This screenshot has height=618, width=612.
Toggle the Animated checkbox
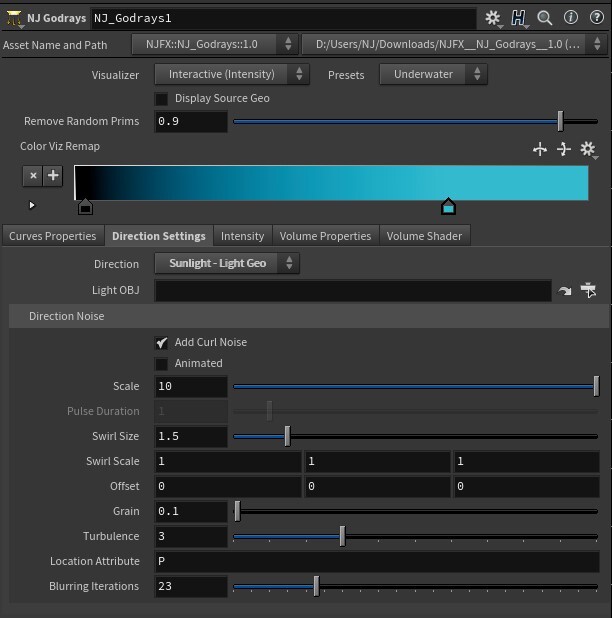(x=161, y=364)
